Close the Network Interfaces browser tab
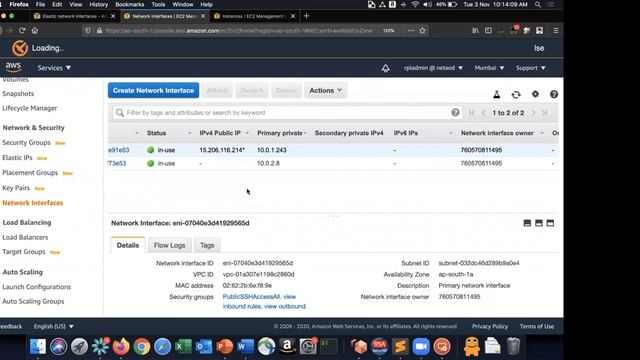 pyautogui.click(x=203, y=16)
